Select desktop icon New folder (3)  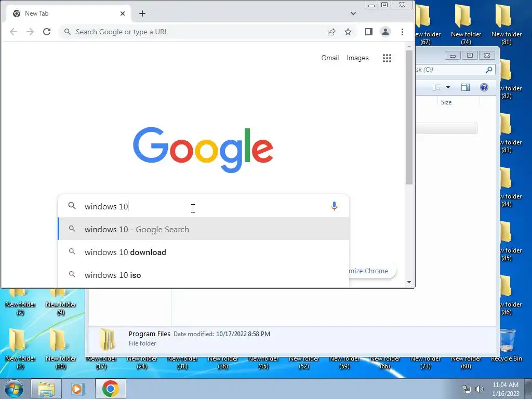(x=20, y=349)
